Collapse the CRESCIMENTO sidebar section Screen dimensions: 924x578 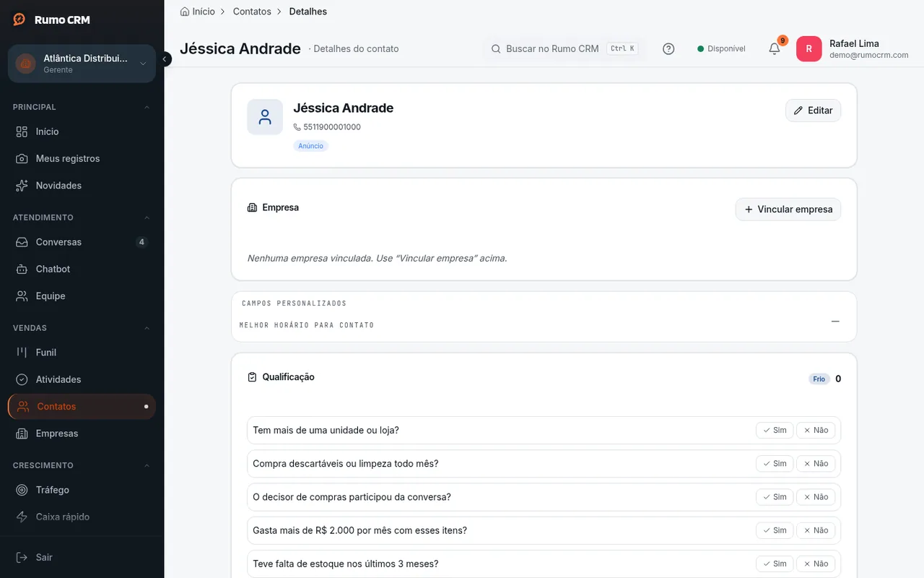click(147, 465)
